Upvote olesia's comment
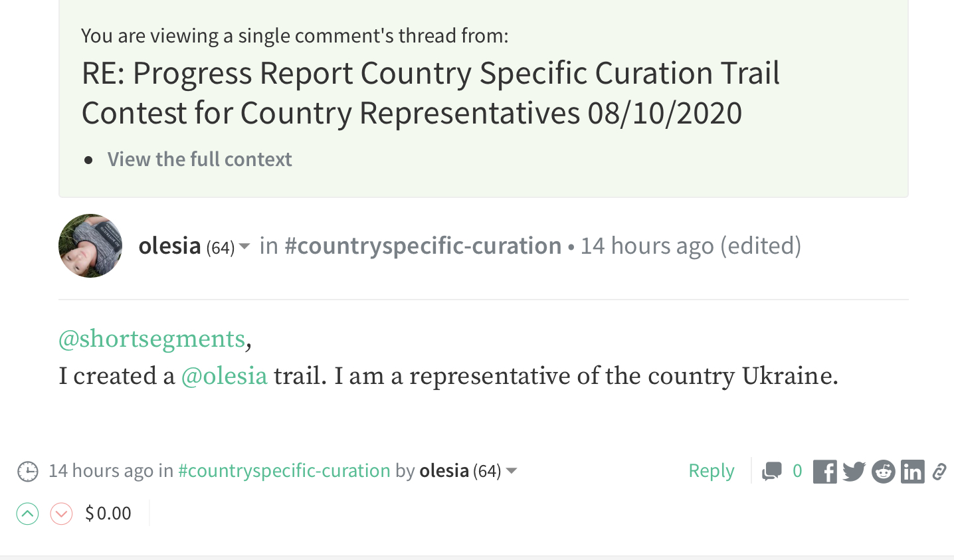 coord(27,513)
